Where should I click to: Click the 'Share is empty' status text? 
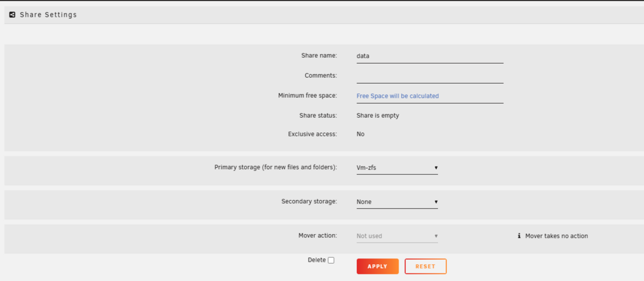378,116
